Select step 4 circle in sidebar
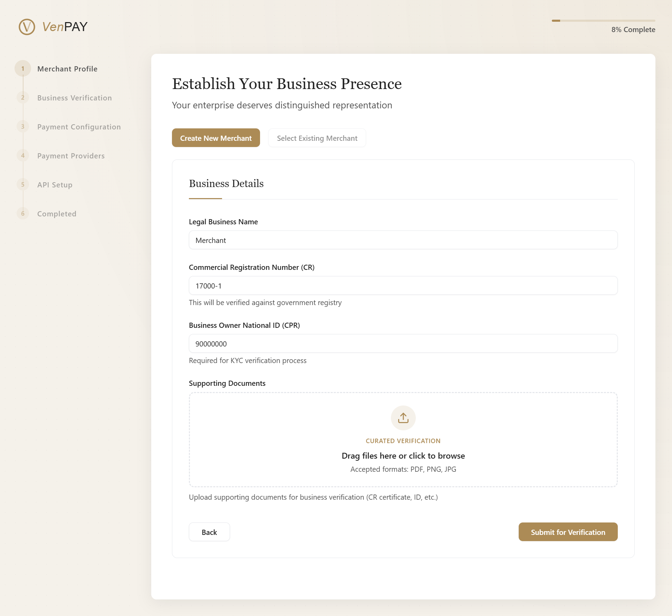The image size is (672, 616). [23, 156]
